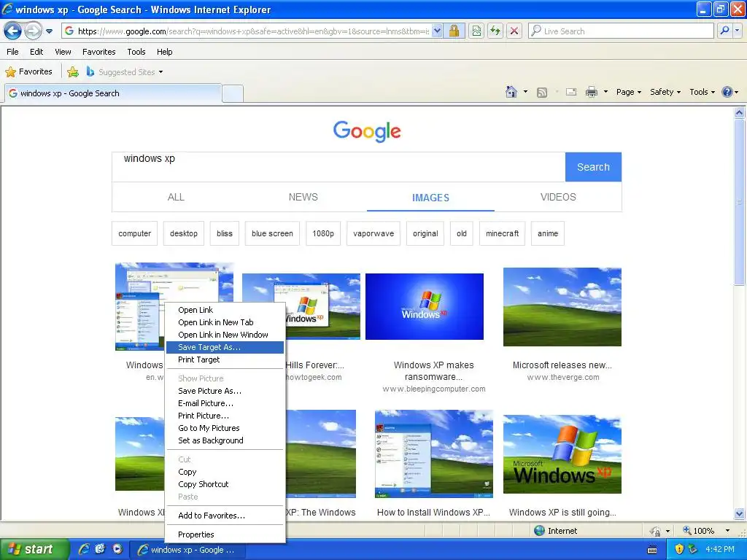This screenshot has width=747, height=560.
Task: Open the recent pages dropdown arrow
Action: [49, 31]
